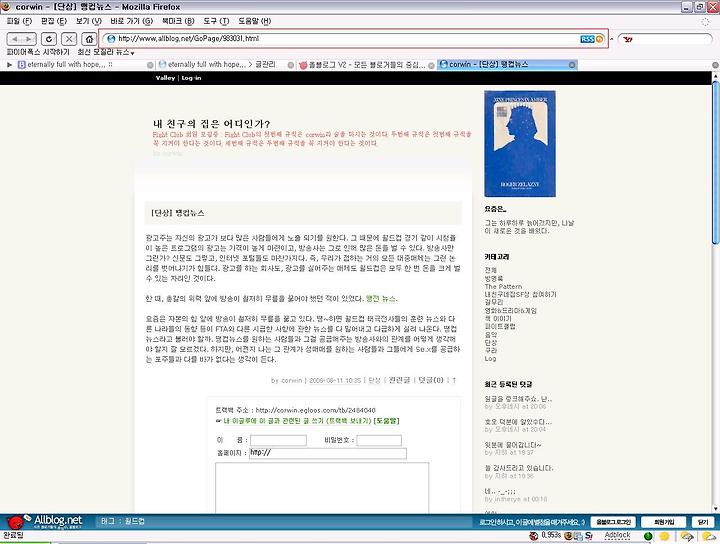The width and height of the screenshot is (720, 544).
Task: Click the comment text area
Action: click(322, 488)
